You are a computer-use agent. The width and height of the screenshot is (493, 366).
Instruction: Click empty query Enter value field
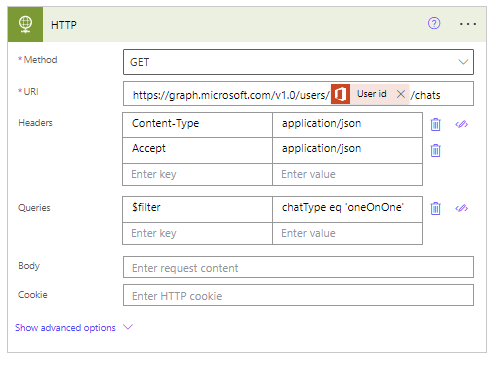point(347,233)
